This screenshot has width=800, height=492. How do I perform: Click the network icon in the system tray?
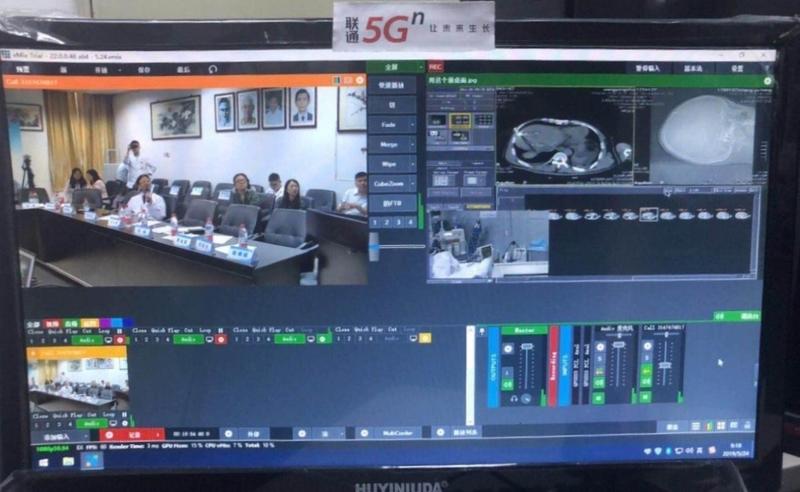point(679,451)
